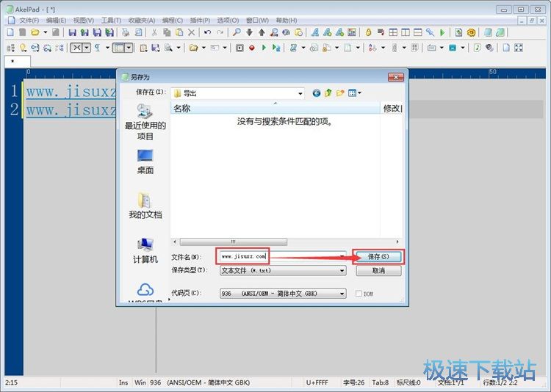Close the 另存为 dialog

[x=396, y=77]
